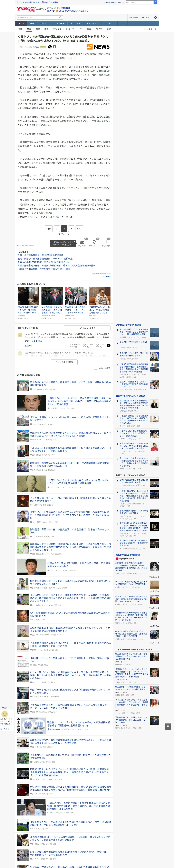
Task: Open the 有料 navigation tab
Action: pyautogui.click(x=123, y=24)
